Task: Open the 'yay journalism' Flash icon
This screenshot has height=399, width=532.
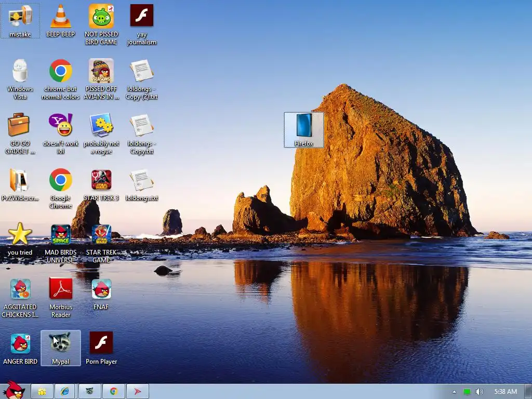Action: [142, 24]
